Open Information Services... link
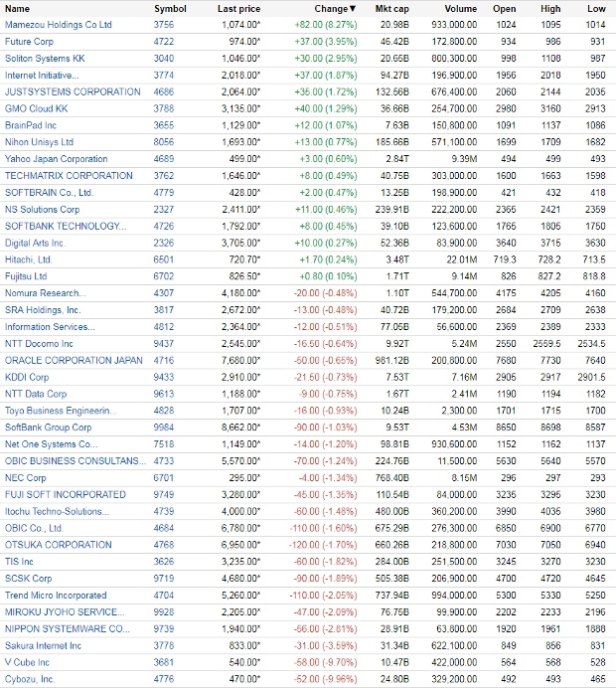 coord(50,327)
